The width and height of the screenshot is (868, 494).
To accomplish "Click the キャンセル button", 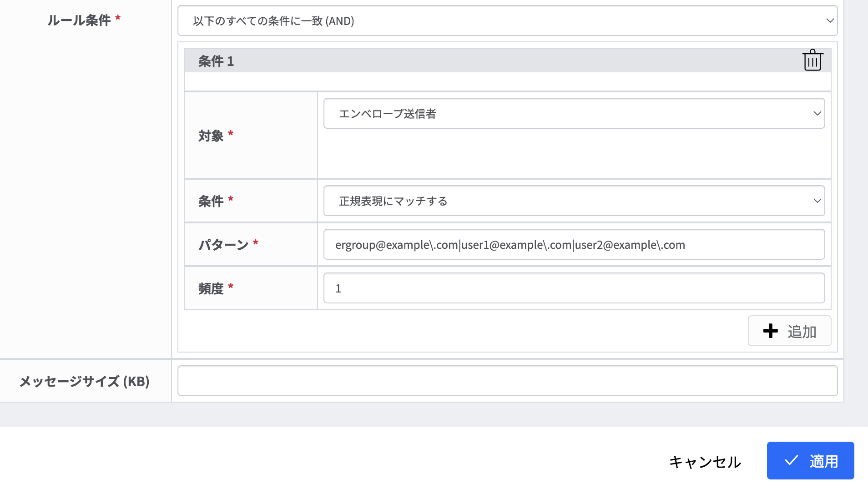I will (705, 462).
